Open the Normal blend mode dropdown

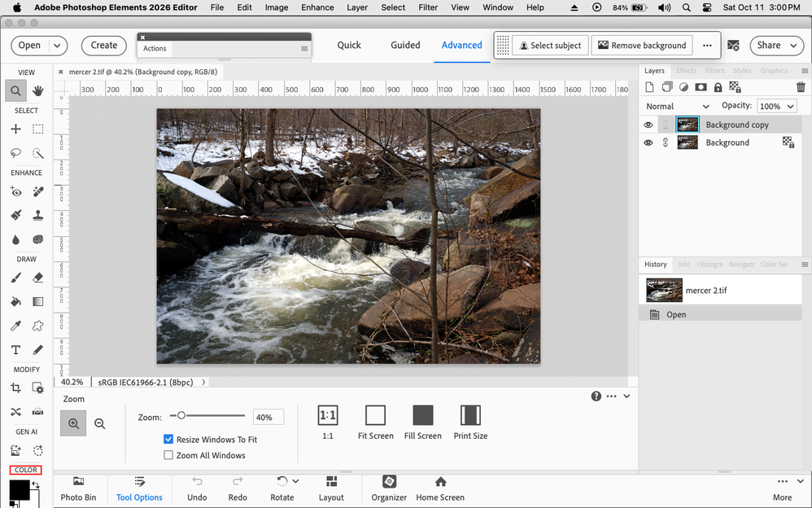[678, 106]
